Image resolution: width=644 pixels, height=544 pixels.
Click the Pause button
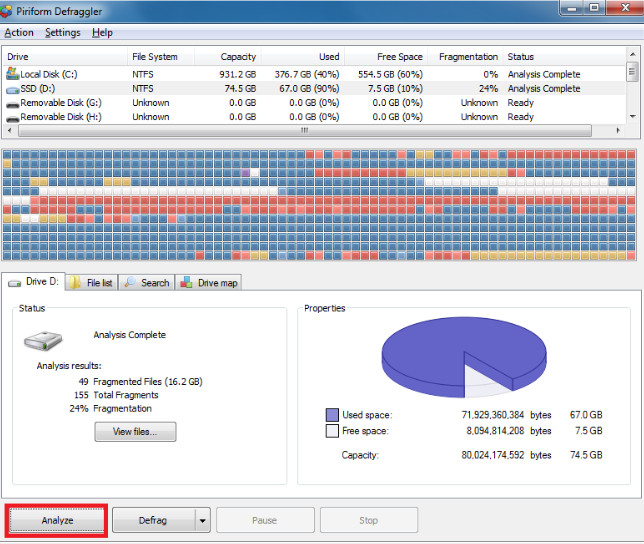pos(265,520)
